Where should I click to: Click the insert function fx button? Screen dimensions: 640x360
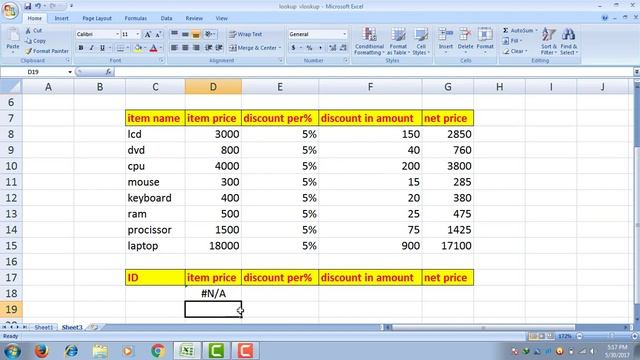[x=108, y=72]
